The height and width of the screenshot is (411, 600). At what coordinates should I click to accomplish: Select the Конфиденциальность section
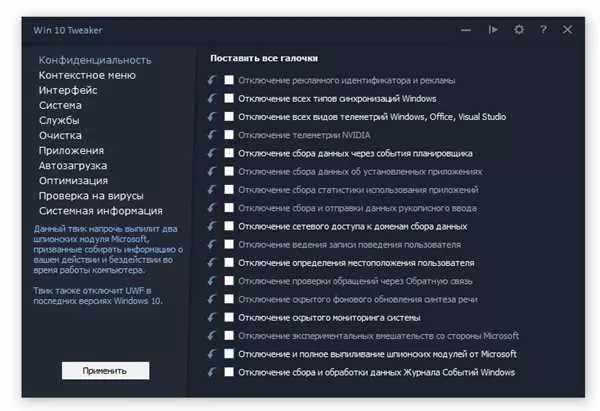point(95,60)
